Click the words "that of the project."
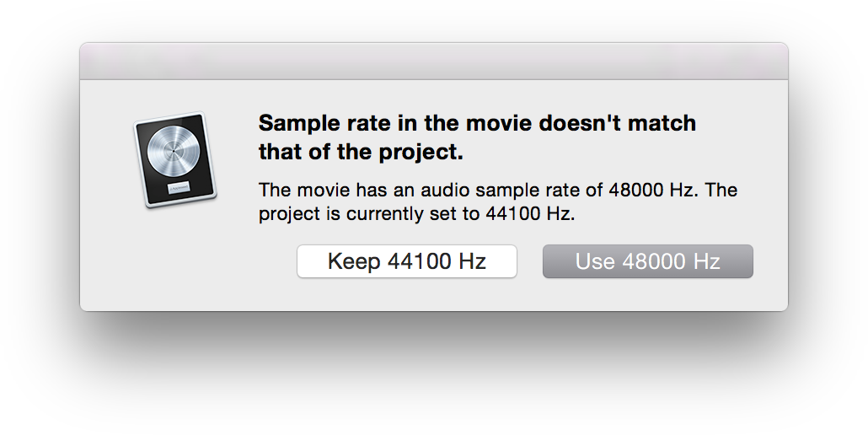The width and height of the screenshot is (868, 435). [x=361, y=153]
